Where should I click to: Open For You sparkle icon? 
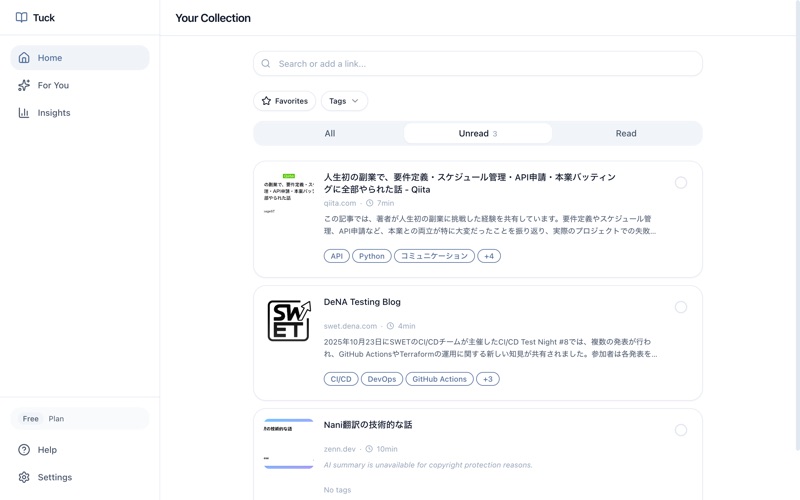[x=24, y=85]
